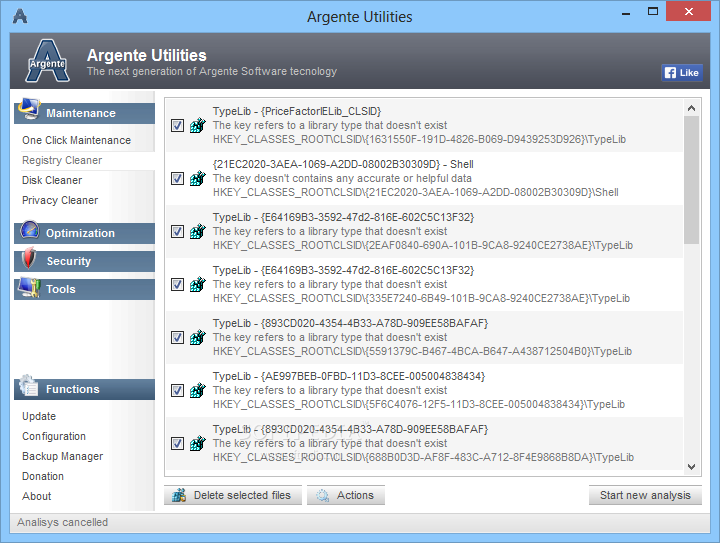This screenshot has width=720, height=543.
Task: Expand the Security section
Action: point(84,261)
